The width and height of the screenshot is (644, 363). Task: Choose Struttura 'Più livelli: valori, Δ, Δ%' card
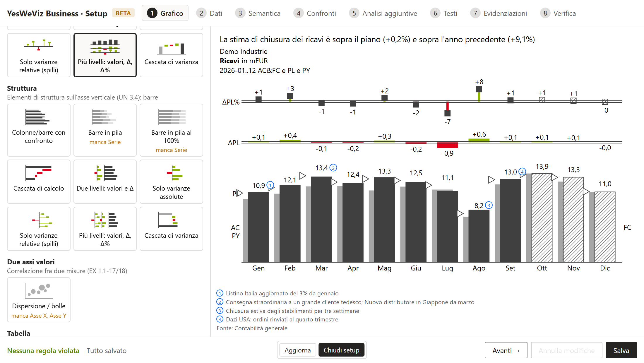(x=105, y=229)
